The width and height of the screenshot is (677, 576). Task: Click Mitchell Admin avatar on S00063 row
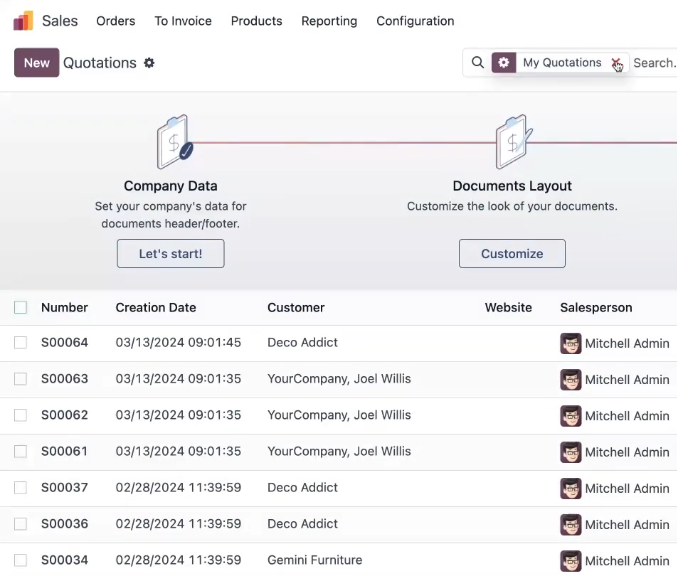click(570, 380)
